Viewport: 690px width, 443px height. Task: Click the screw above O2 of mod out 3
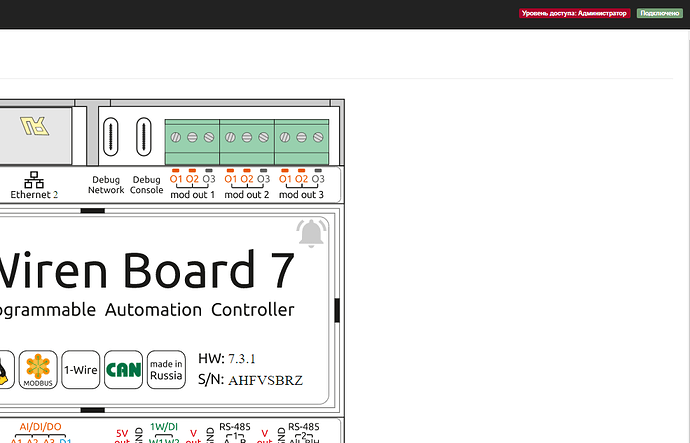[x=301, y=137]
